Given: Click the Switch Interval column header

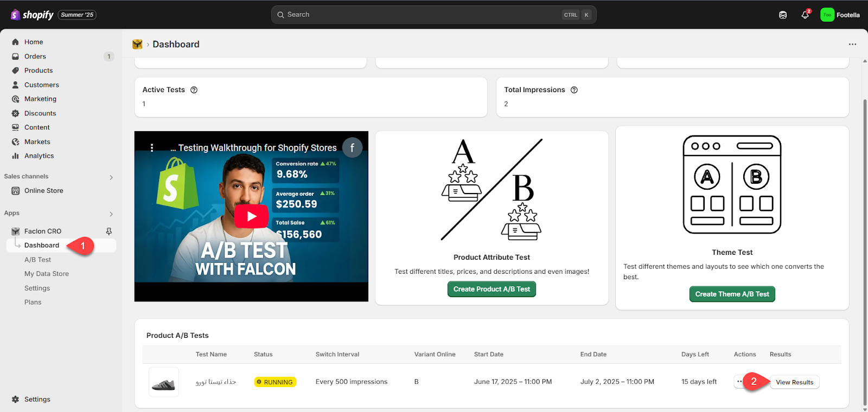Looking at the screenshot, I should coord(337,355).
